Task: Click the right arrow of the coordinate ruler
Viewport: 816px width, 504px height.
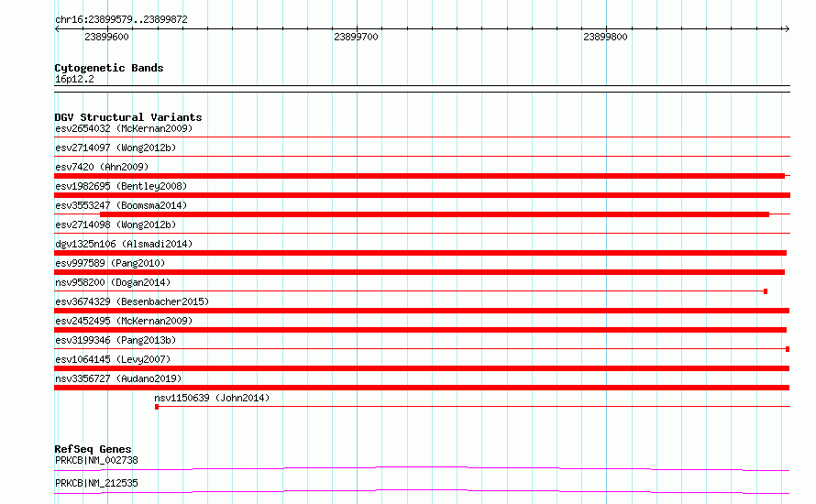Action: [x=787, y=28]
